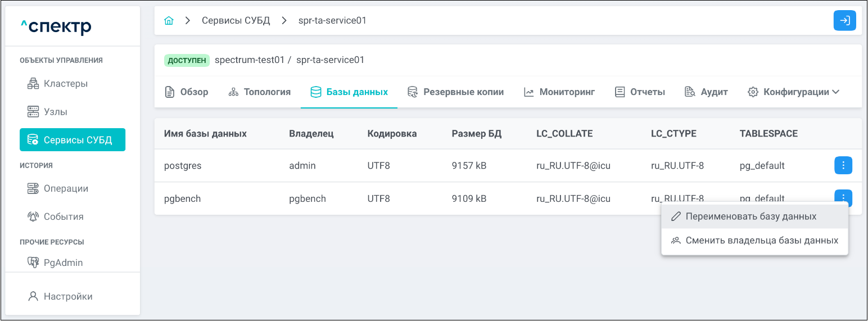Expand the Конфигурации dropdown tab
Screen dimensions: 868x321
(x=793, y=92)
